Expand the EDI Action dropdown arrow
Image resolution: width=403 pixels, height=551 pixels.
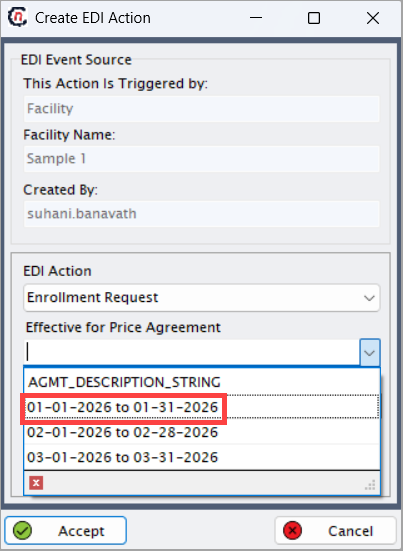click(369, 298)
